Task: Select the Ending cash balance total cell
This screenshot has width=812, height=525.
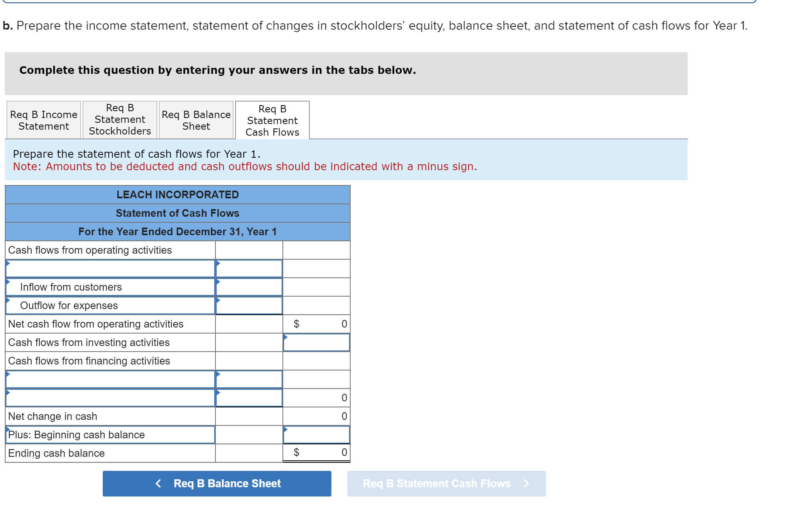Action: [317, 453]
